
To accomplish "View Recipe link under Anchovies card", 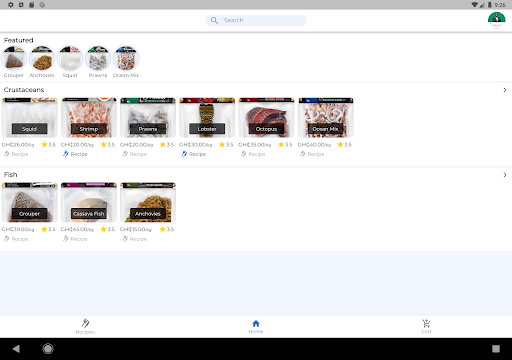I will click(134, 239).
